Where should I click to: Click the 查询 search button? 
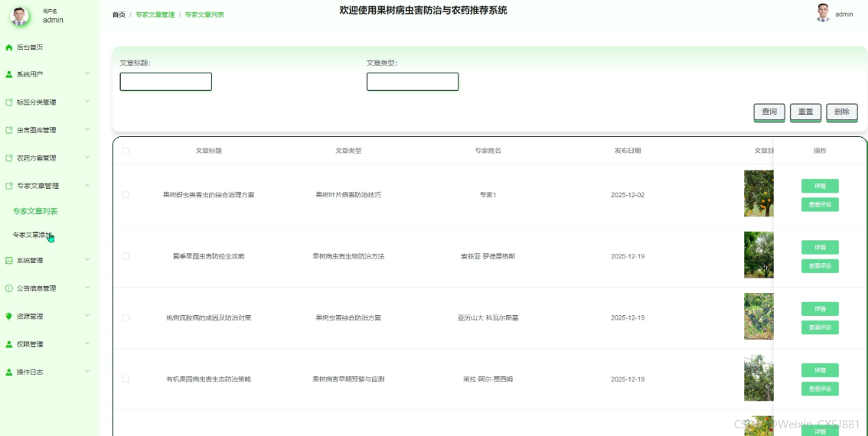click(769, 112)
